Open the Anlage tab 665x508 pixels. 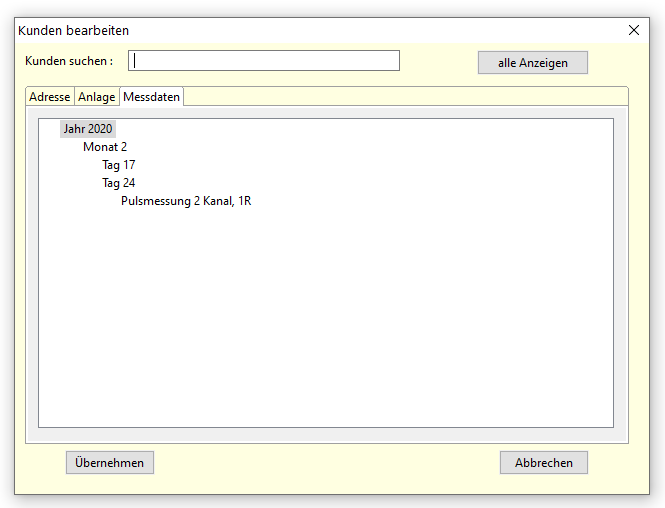pos(97,97)
